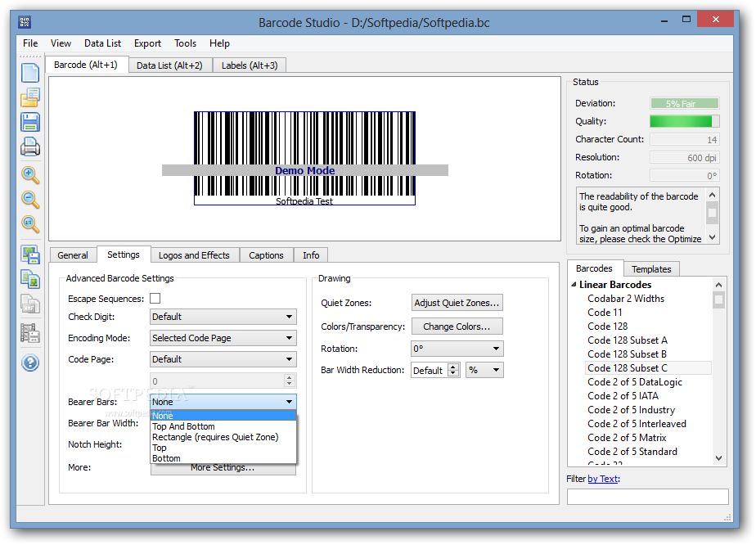Open the General settings tab
The width and height of the screenshot is (756, 545).
73,255
